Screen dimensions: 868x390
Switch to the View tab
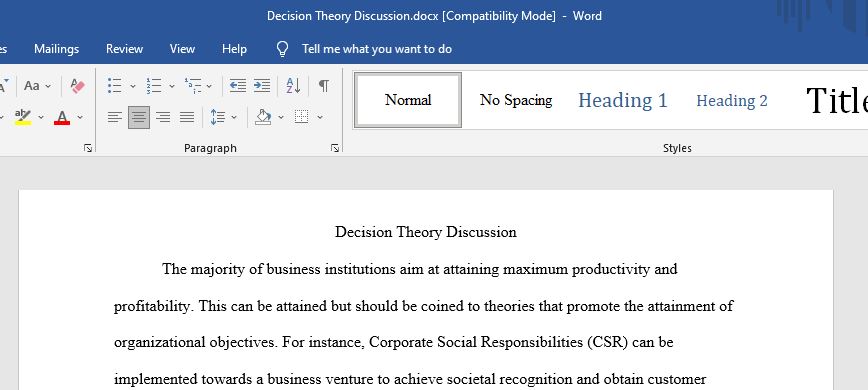(x=182, y=49)
